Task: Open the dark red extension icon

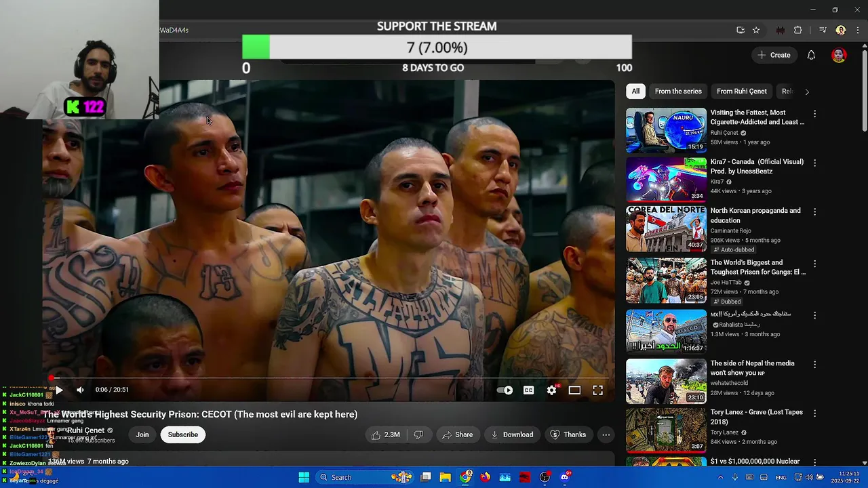Action: 781,30
